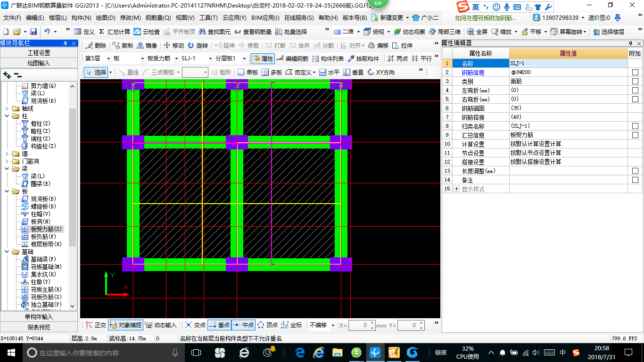Viewport: 644px width, 362px height.
Task: Activate the 偏移 offset tool
Action: tap(378, 46)
